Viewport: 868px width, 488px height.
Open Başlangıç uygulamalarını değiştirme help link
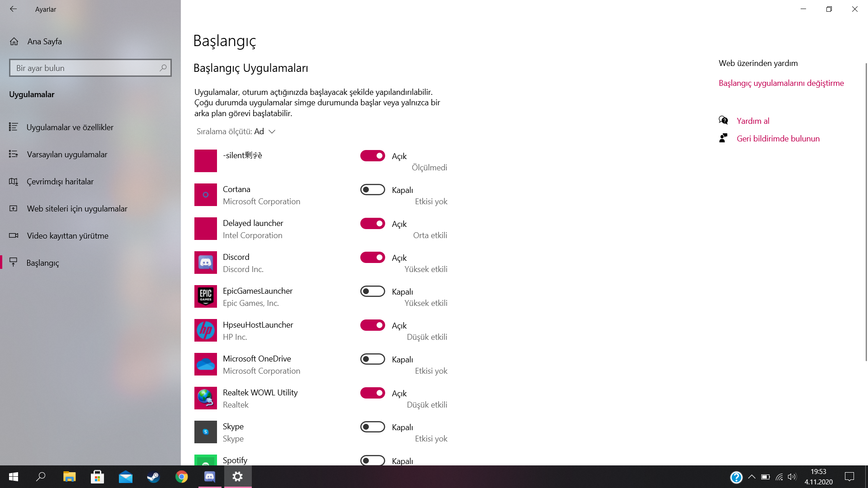[x=781, y=83]
